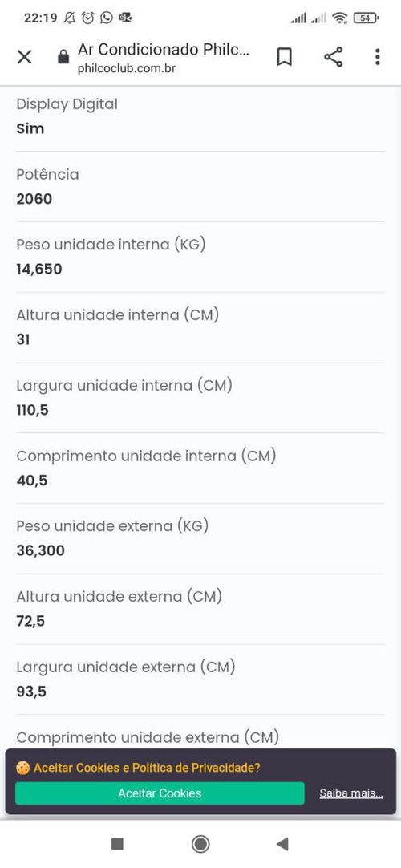This screenshot has width=401, height=868.
Task: Open recent apps with square button
Action: (117, 844)
